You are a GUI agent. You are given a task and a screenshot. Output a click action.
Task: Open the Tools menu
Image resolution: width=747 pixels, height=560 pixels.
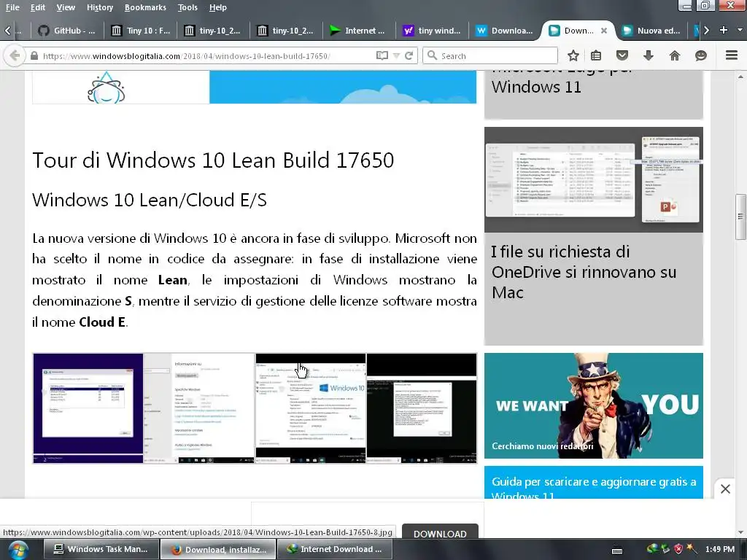point(187,7)
